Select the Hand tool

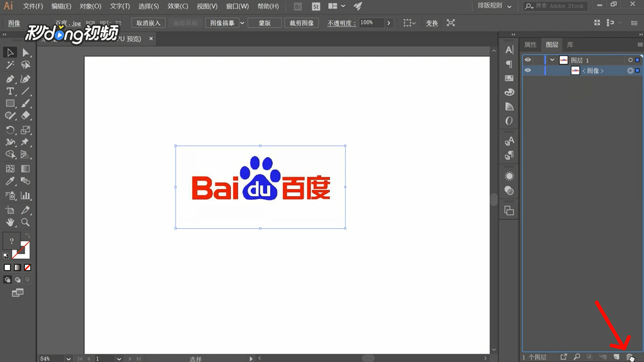tap(9, 222)
